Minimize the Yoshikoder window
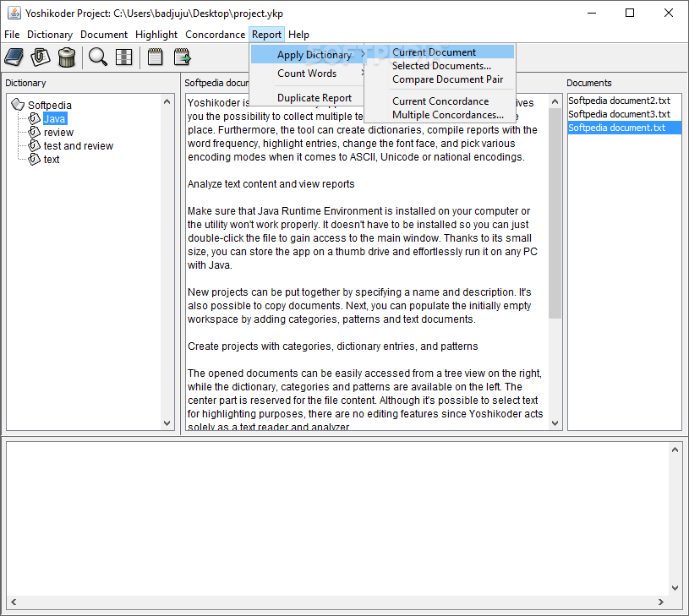 [592, 13]
